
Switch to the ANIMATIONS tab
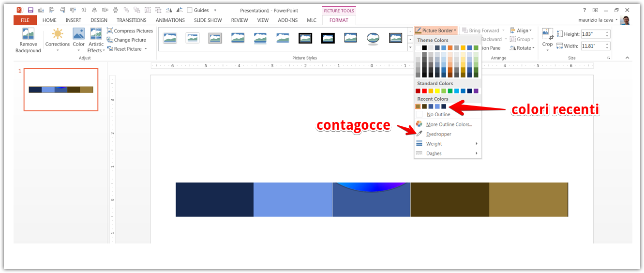coord(170,20)
